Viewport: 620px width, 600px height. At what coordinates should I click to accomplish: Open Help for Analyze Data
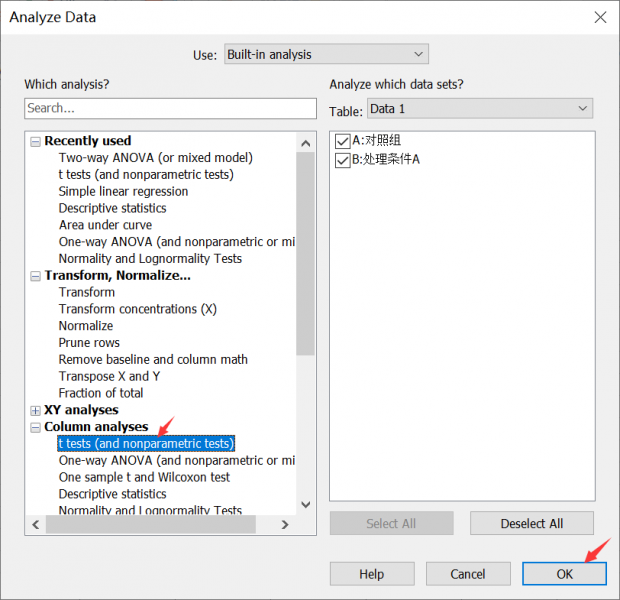[371, 574]
